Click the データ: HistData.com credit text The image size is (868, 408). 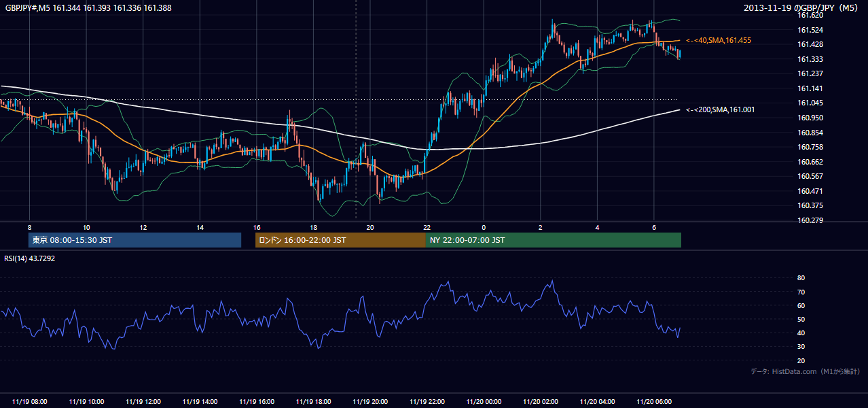click(806, 371)
